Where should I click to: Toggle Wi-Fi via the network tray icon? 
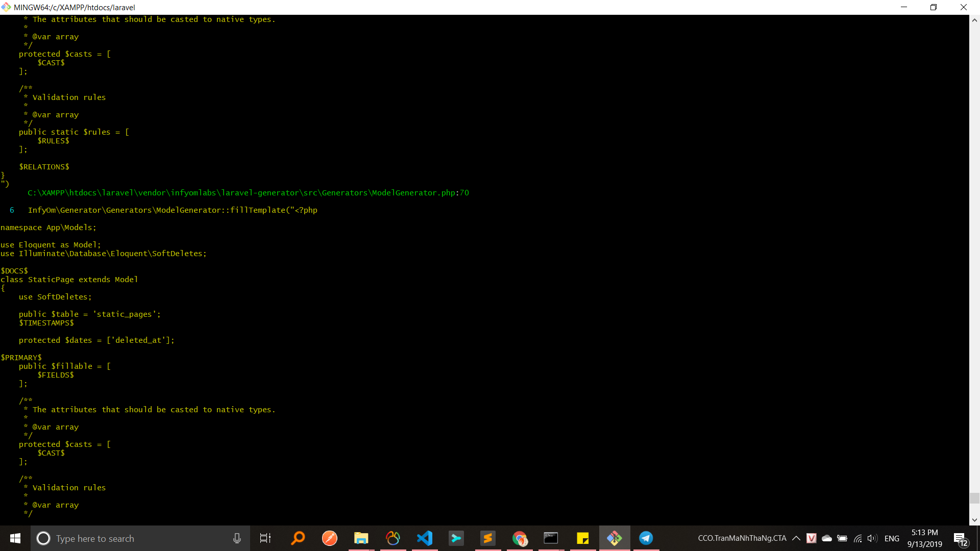tap(857, 538)
